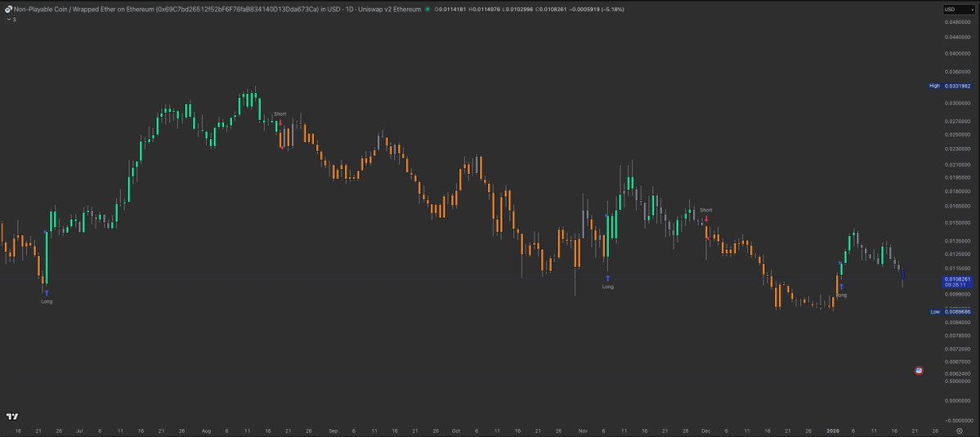Select the Long signal near 2026
The width and height of the screenshot is (980, 437).
(x=841, y=291)
